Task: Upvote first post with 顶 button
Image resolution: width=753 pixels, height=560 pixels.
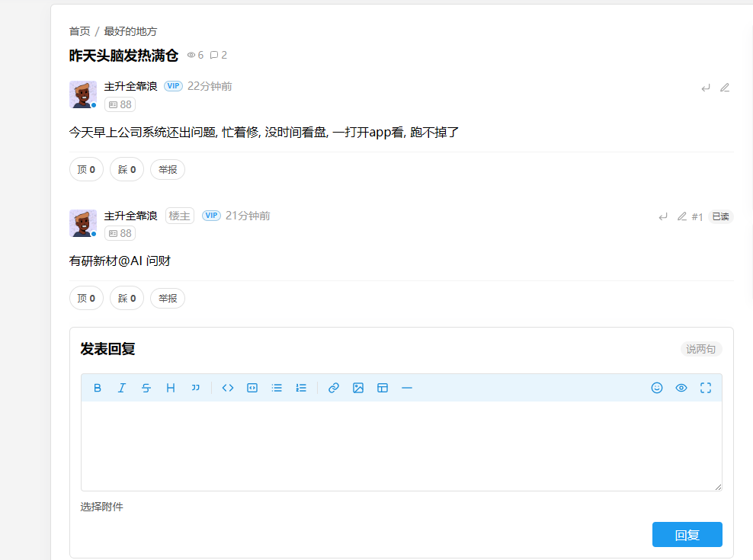Action: (86, 170)
